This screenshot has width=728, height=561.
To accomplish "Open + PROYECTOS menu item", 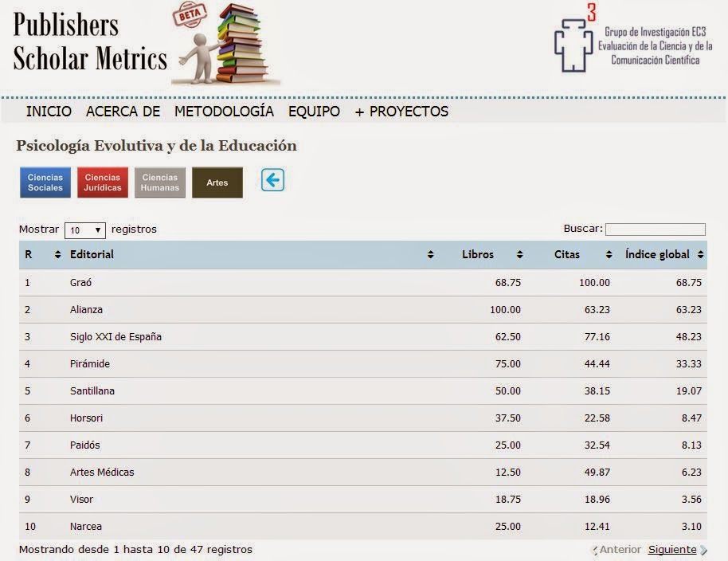I will coord(401,112).
